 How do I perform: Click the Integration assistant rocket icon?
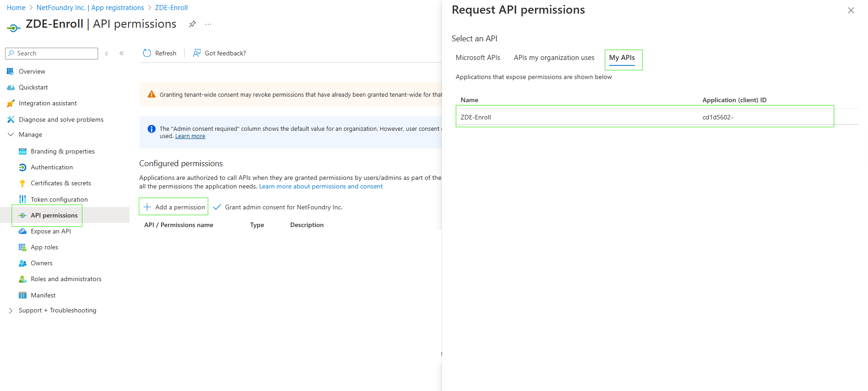pyautogui.click(x=10, y=104)
